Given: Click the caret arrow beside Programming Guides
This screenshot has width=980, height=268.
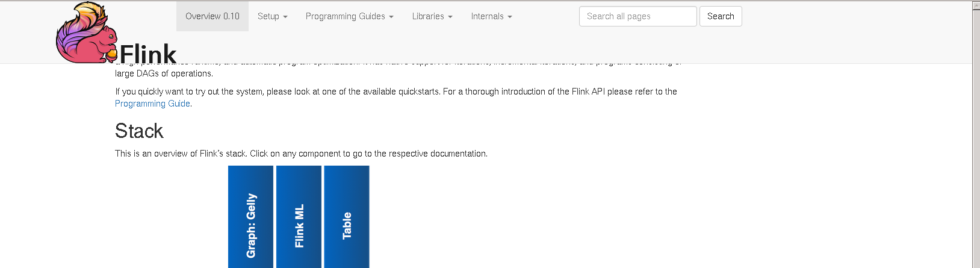Looking at the screenshot, I should 391,17.
